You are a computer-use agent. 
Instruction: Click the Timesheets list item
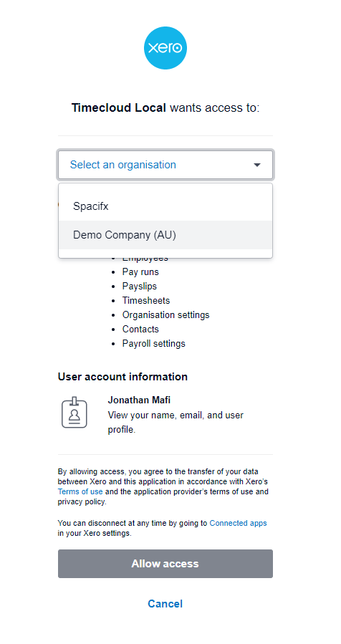146,301
